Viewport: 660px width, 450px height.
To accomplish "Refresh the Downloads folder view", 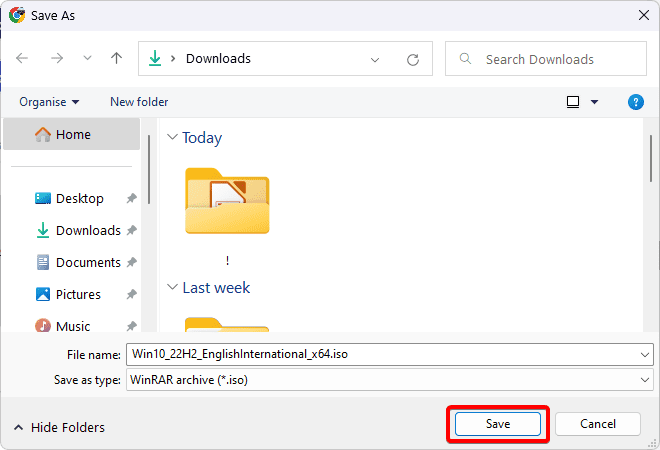I will point(412,60).
